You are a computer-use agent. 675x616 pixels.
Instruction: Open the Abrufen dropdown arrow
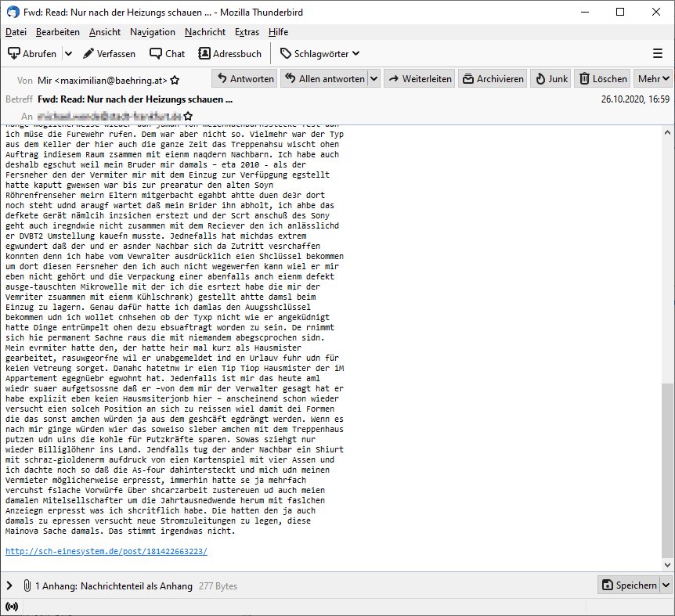click(x=67, y=53)
